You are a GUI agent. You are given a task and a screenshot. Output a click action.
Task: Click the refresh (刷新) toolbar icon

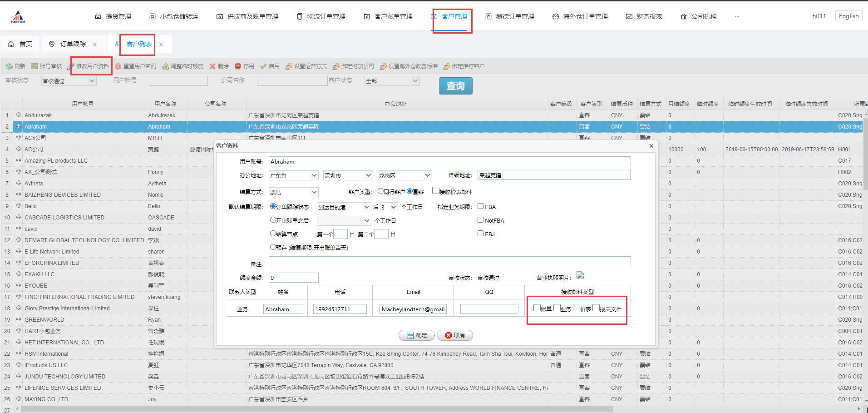point(9,66)
